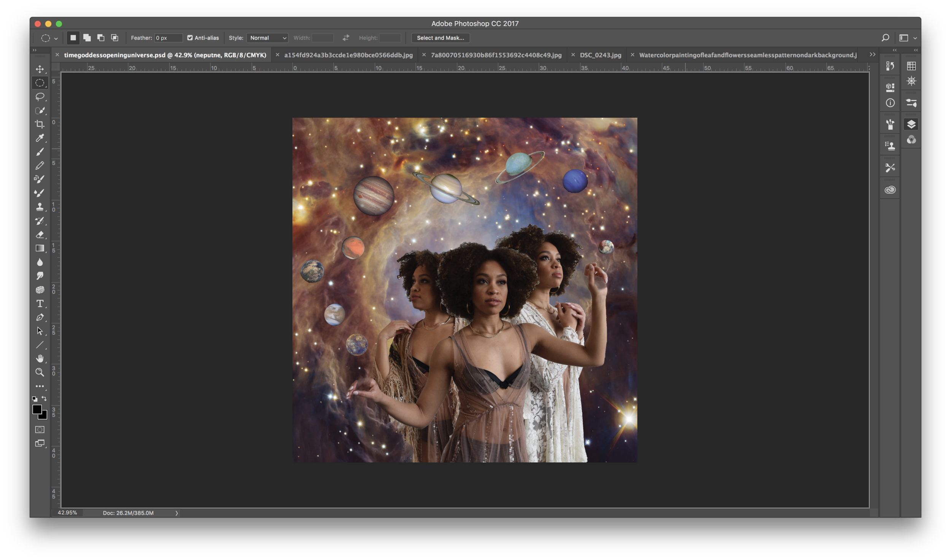951x560 pixels.
Task: Expand the tools panel with double arrows
Action: pyautogui.click(x=35, y=50)
